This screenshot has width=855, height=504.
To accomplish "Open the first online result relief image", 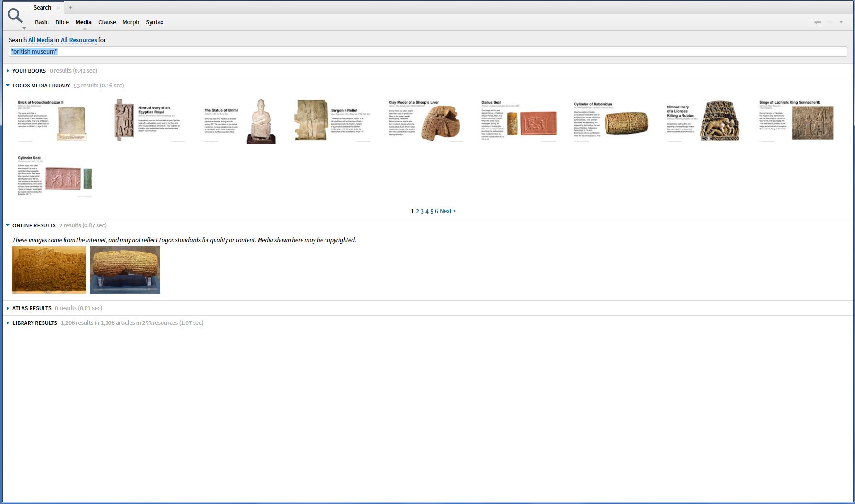I will point(49,270).
